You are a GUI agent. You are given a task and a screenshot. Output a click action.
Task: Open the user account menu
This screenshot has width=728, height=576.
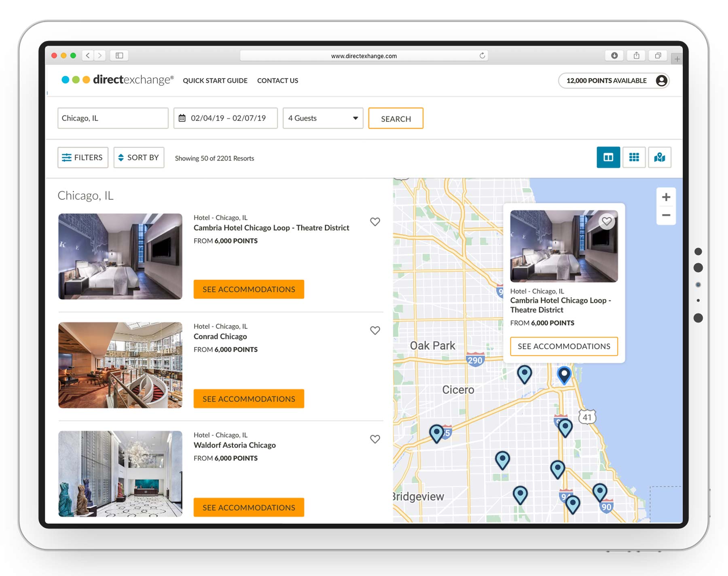[x=661, y=80]
